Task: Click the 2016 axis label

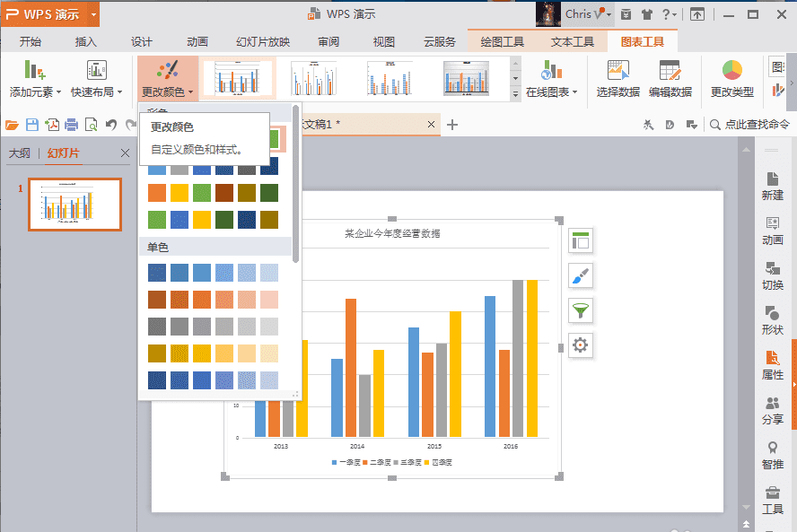Action: [x=511, y=446]
